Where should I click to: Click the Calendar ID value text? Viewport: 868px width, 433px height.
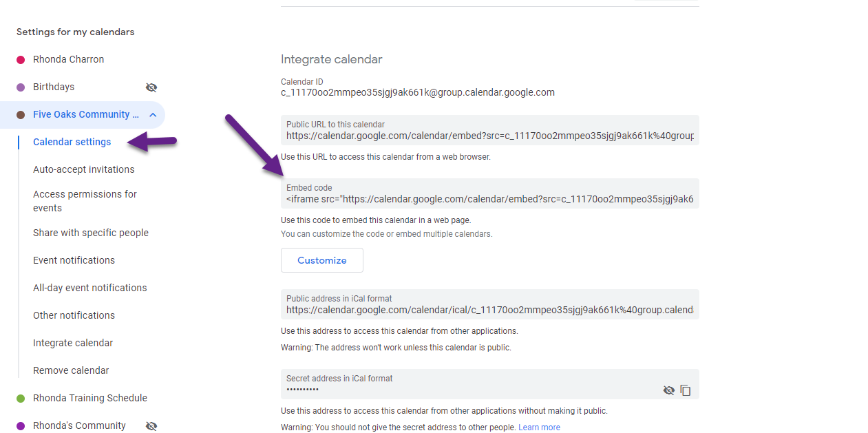point(418,93)
